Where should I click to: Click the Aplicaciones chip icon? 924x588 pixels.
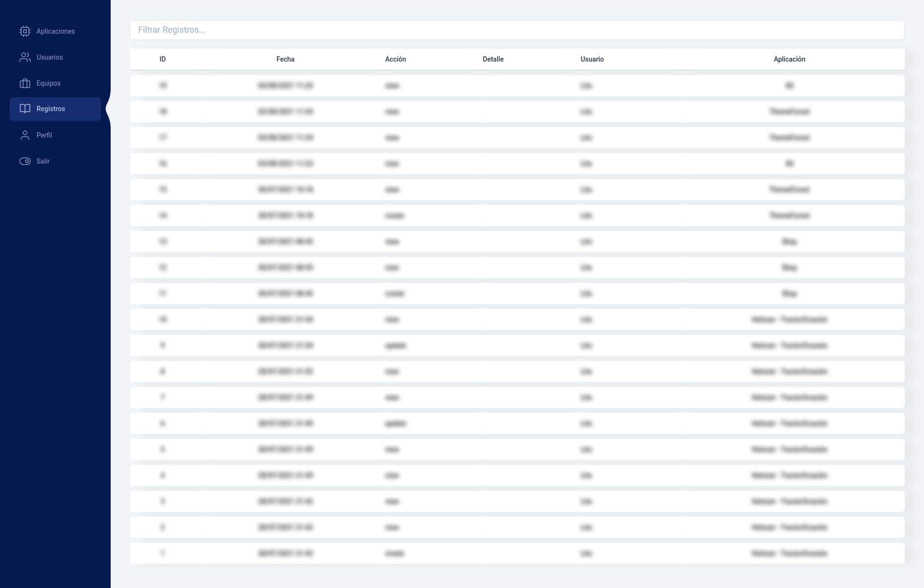[25, 31]
